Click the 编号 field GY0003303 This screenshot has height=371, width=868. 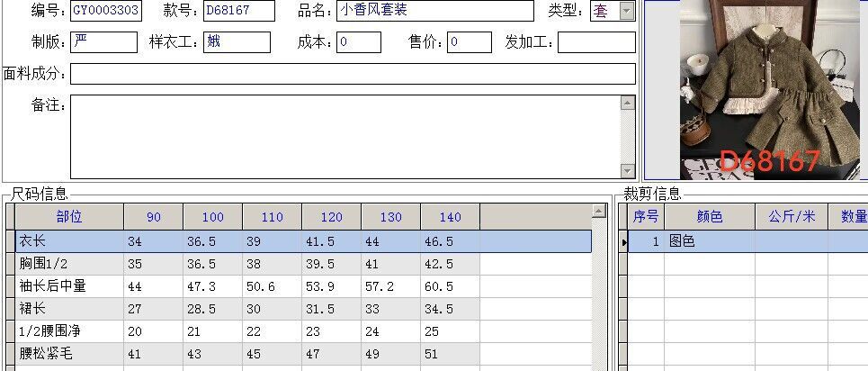[106, 11]
